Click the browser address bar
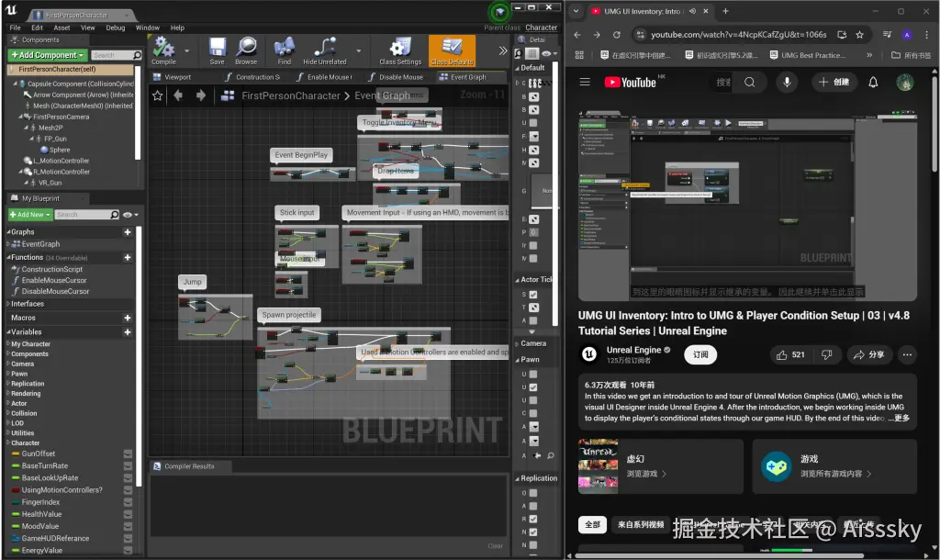 click(739, 35)
